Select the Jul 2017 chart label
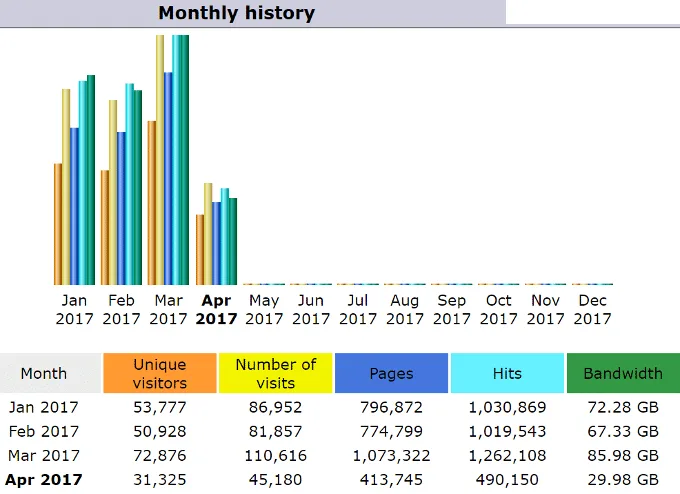Screen dimensions: 680x494 pyautogui.click(x=358, y=309)
